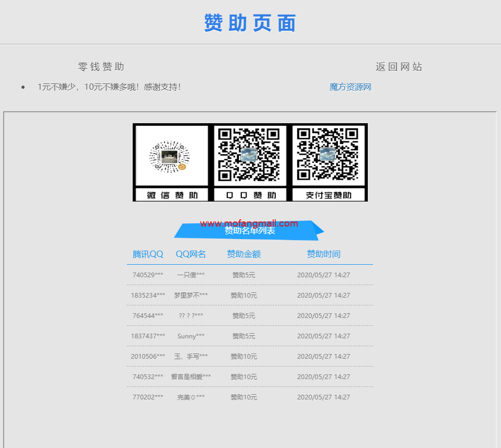Click the 1元不嫌少 thank-you text
Image resolution: width=501 pixels, height=448 pixels.
click(x=109, y=87)
